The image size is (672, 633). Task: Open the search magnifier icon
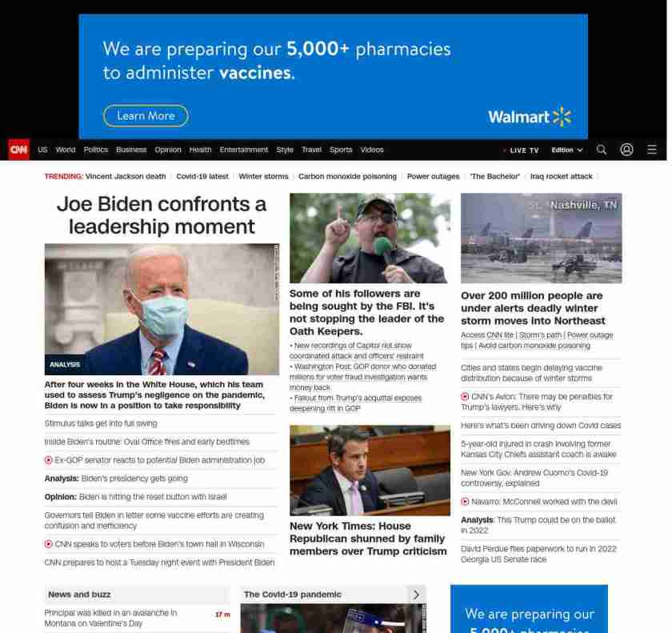coord(602,150)
